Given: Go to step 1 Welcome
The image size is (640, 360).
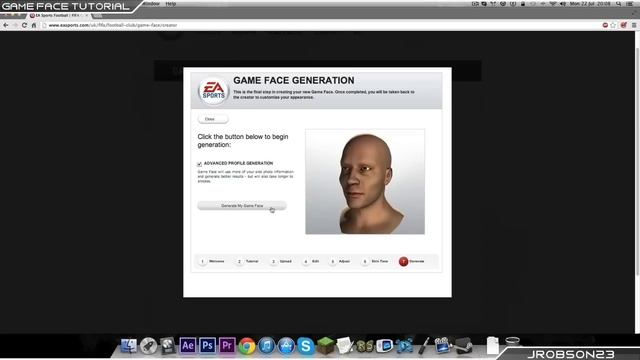Looking at the screenshot, I should pyautogui.click(x=212, y=261).
